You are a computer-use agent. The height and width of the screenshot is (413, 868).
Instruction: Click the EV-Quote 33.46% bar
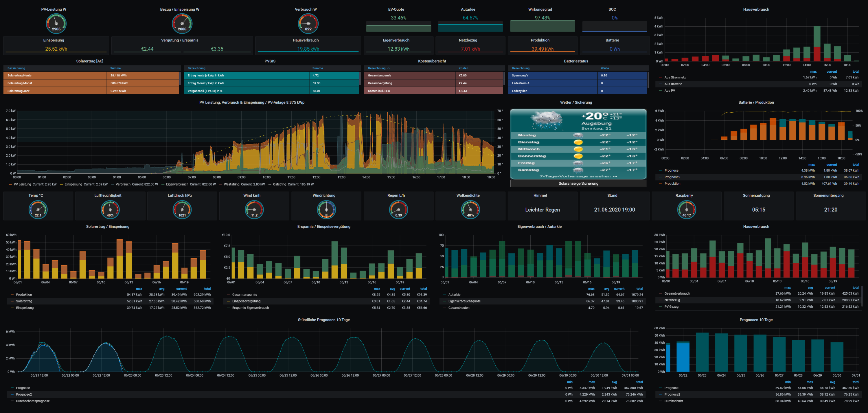coord(398,28)
